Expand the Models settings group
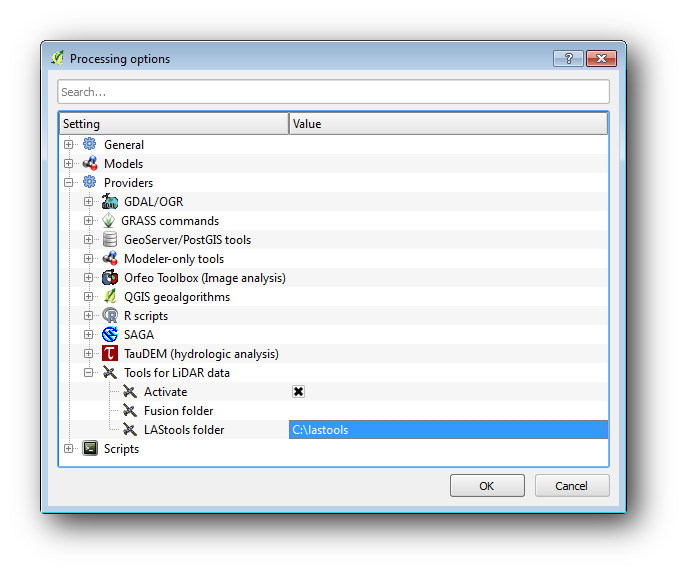The image size is (687, 574). (x=69, y=164)
